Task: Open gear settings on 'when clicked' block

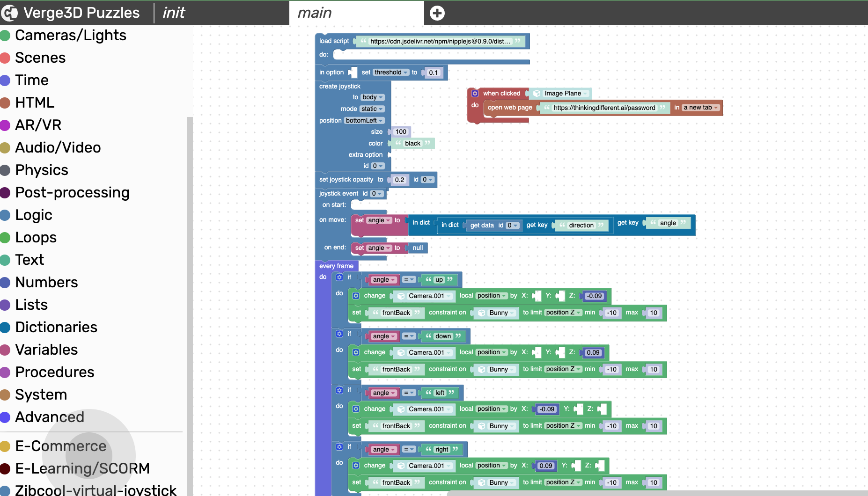Action: click(475, 94)
